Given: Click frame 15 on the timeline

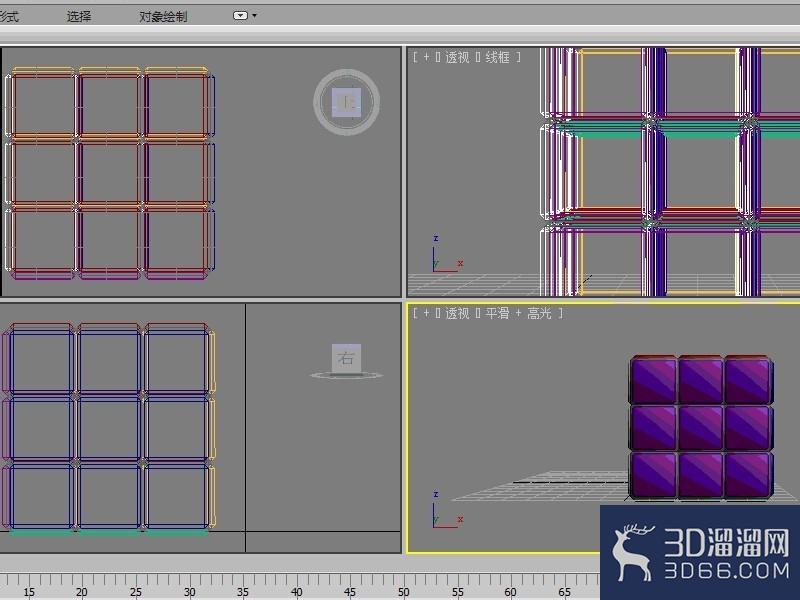Looking at the screenshot, I should [x=29, y=592].
